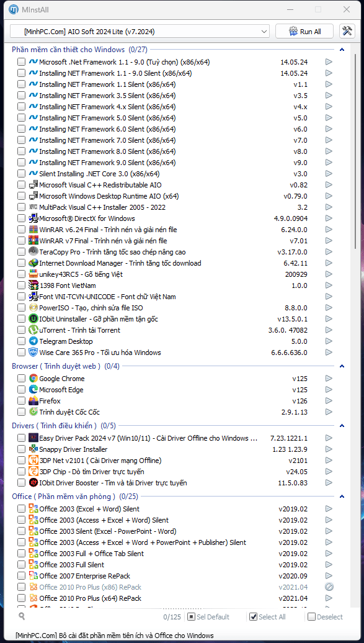Viewport: 364px width, 643px height.
Task: Run the Microsoft .Net Framework 1.1 - 9.0 (Tuỳ chọn) installer arrow
Action: pos(329,62)
